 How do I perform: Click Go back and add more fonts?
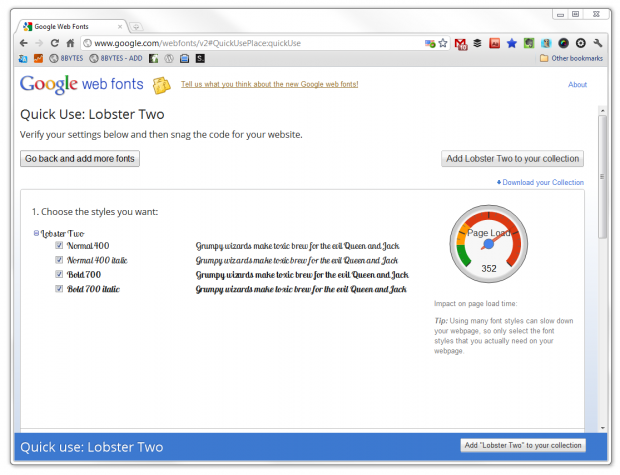[x=80, y=159]
